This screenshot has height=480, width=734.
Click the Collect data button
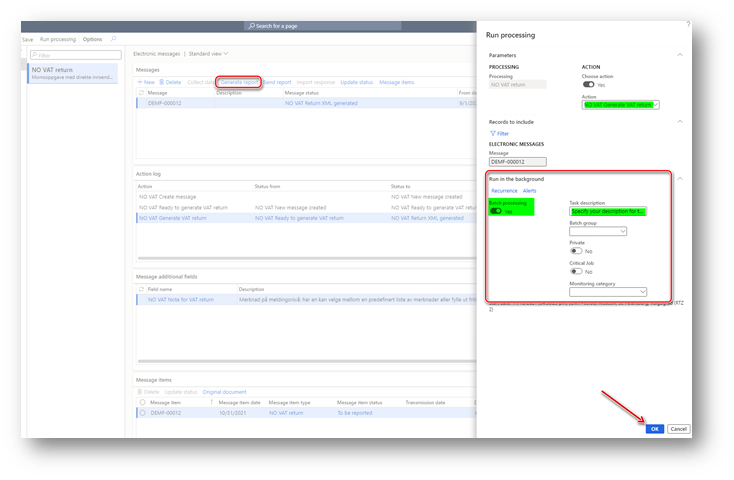200,82
